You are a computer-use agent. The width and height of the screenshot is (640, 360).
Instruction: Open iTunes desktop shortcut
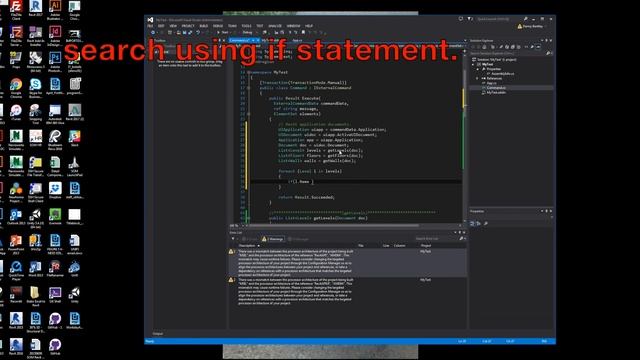coord(16,113)
